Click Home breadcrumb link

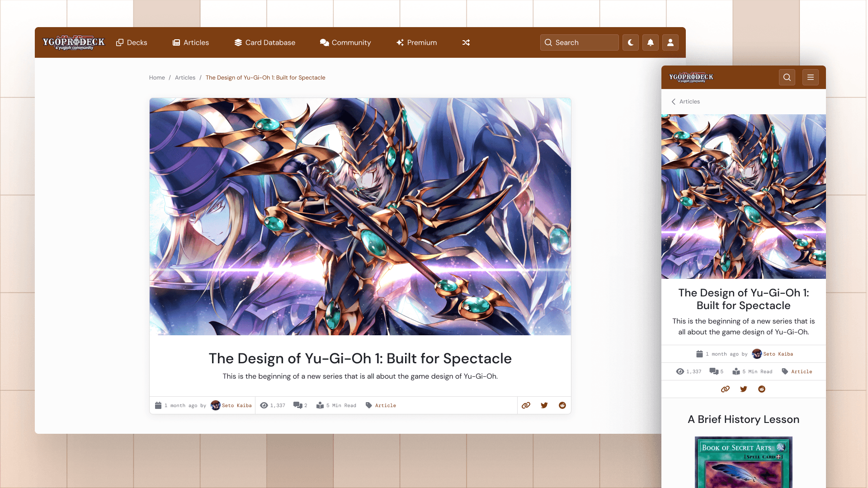(x=157, y=78)
